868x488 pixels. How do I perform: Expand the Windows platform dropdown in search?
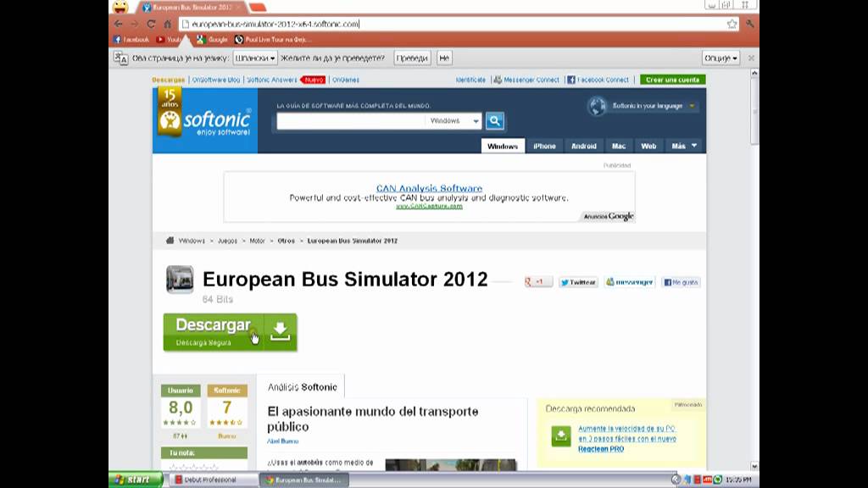click(x=453, y=120)
